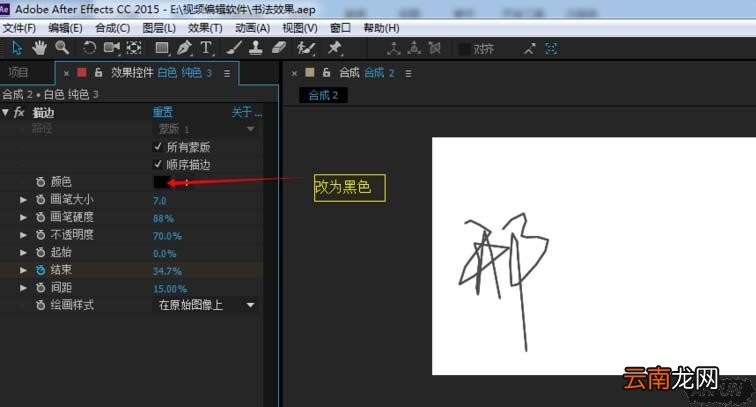
Task: Toggle the 起始 stopwatch
Action: [40, 252]
